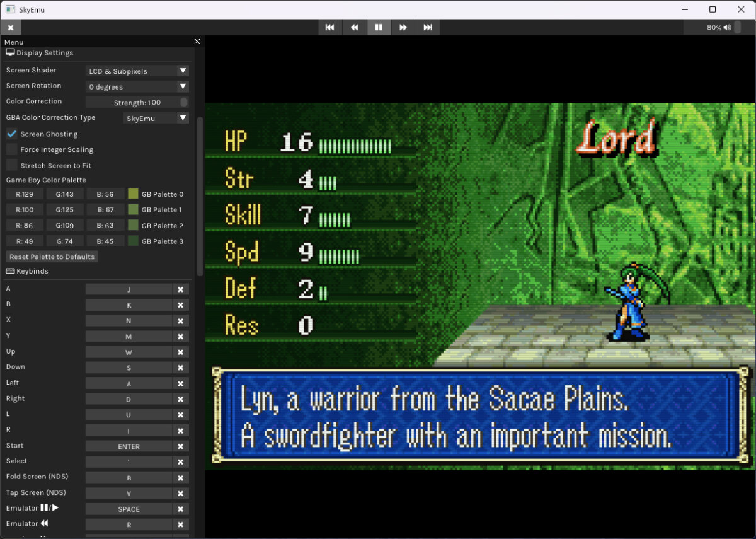Screen dimensions: 756x539
Task: Click the speaker volume icon
Action: tap(728, 27)
